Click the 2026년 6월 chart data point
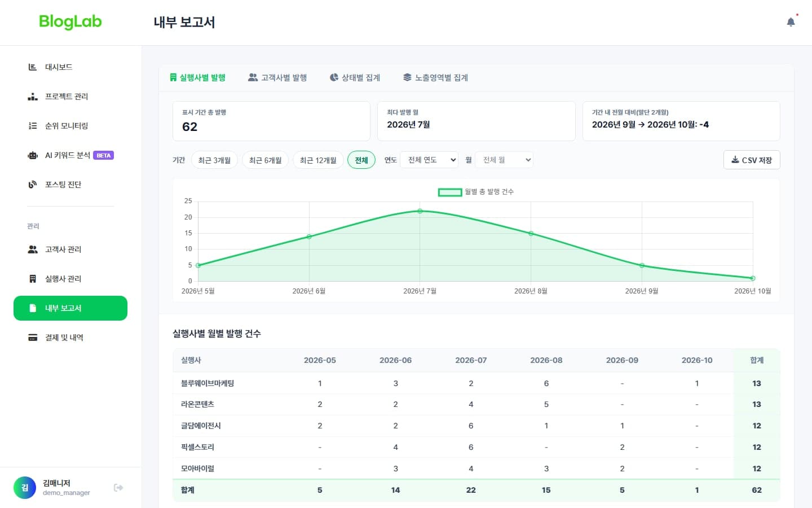The image size is (812, 508). click(309, 237)
